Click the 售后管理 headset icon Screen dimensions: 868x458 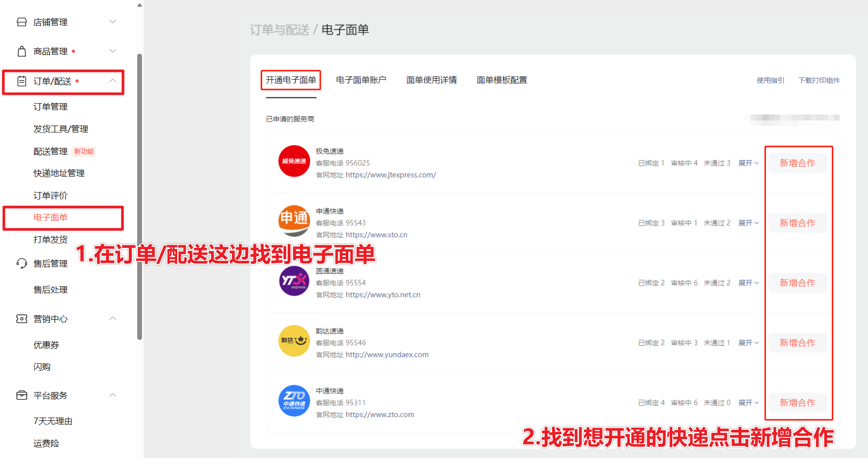[x=22, y=263]
